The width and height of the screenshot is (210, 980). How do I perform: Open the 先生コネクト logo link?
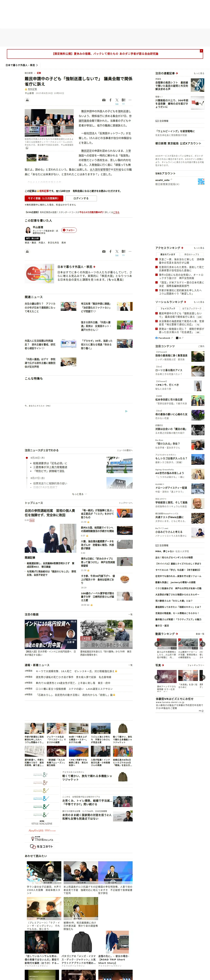tap(42, 846)
